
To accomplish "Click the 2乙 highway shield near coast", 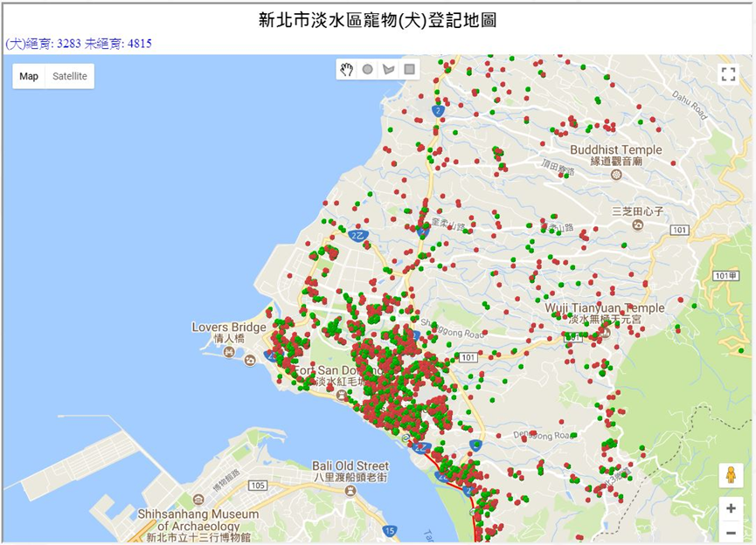I will [x=358, y=236].
